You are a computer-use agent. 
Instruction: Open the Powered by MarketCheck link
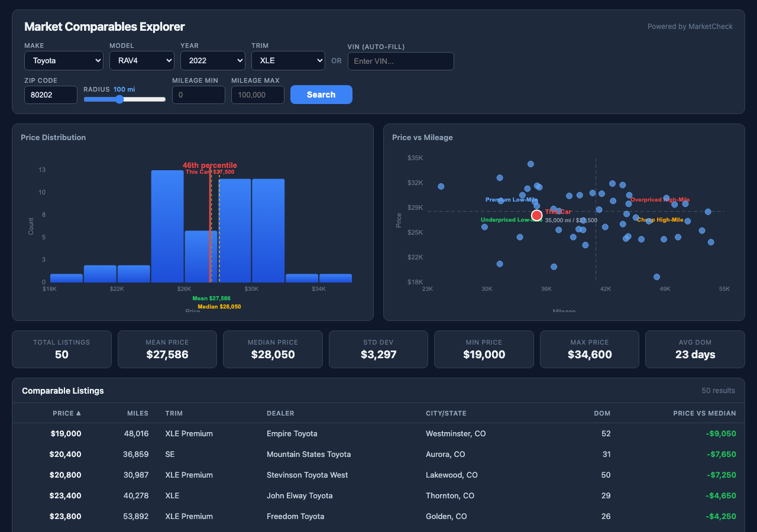click(x=690, y=26)
